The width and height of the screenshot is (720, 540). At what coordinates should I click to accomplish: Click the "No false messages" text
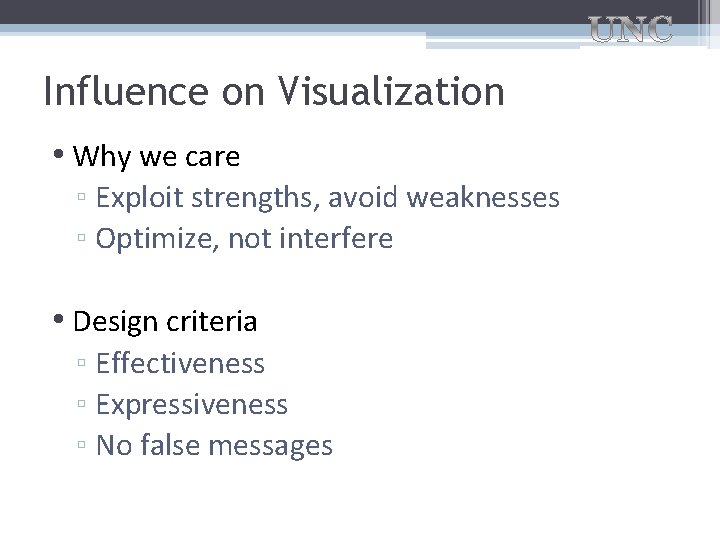point(214,445)
